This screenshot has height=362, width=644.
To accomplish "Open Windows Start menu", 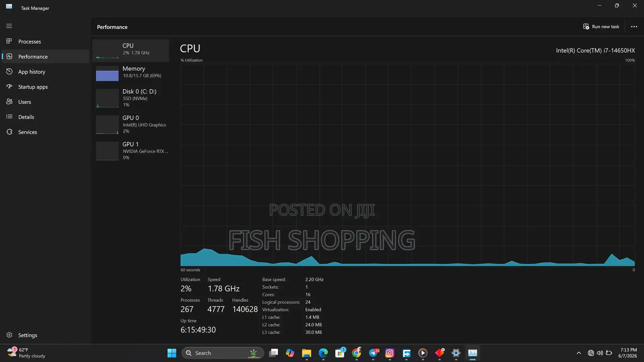I will [x=172, y=353].
